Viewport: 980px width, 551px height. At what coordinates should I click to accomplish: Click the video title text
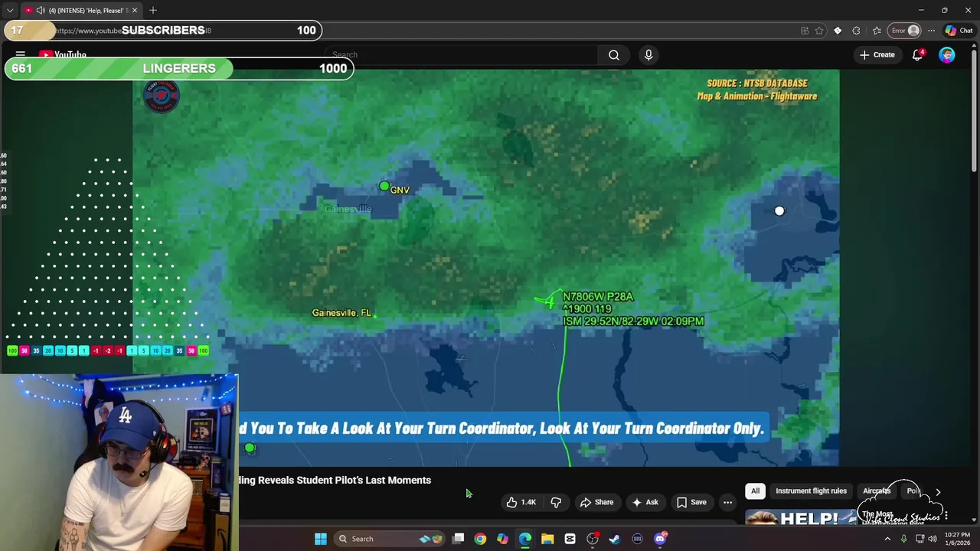[x=335, y=480]
